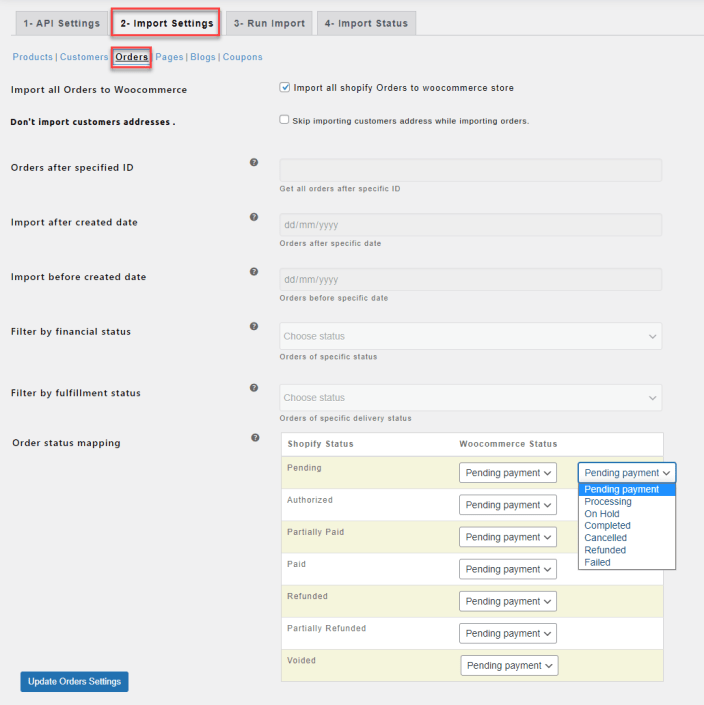Image resolution: width=704 pixels, height=705 pixels.
Task: Click Update Orders Settings button
Action: 74,682
